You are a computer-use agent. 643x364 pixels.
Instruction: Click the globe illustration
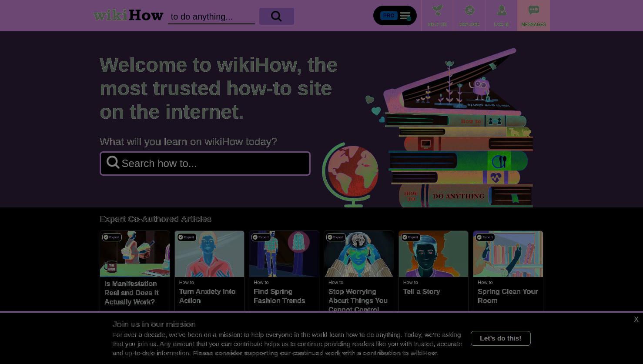point(351,174)
